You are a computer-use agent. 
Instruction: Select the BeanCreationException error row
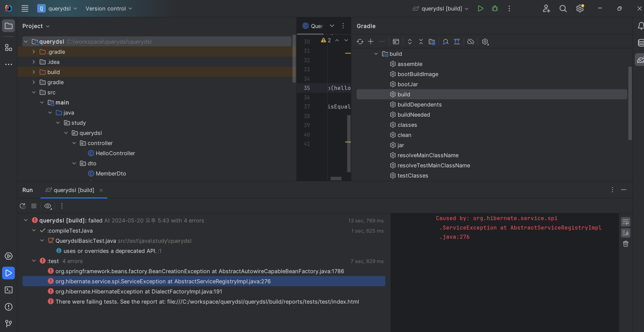point(204,271)
